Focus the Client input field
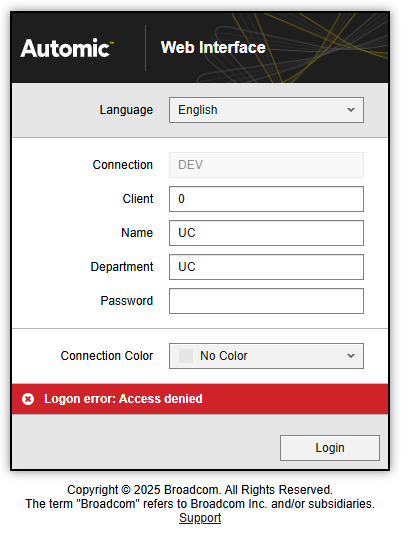Image resolution: width=408 pixels, height=549 pixels. pos(266,199)
